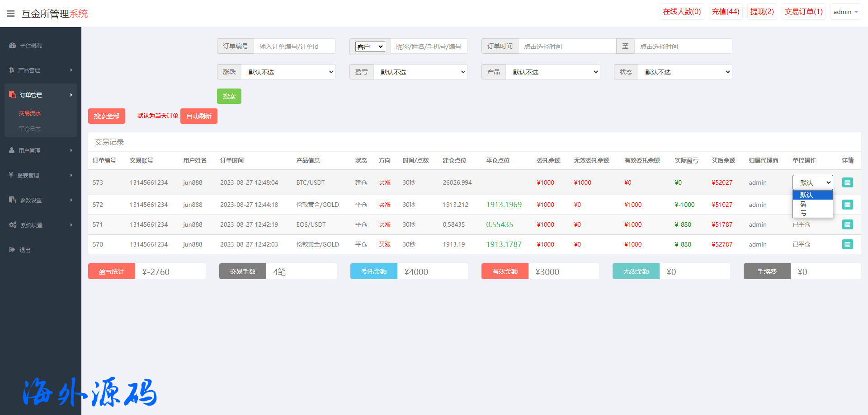Select 盈 option in the control dropdown

pyautogui.click(x=803, y=205)
